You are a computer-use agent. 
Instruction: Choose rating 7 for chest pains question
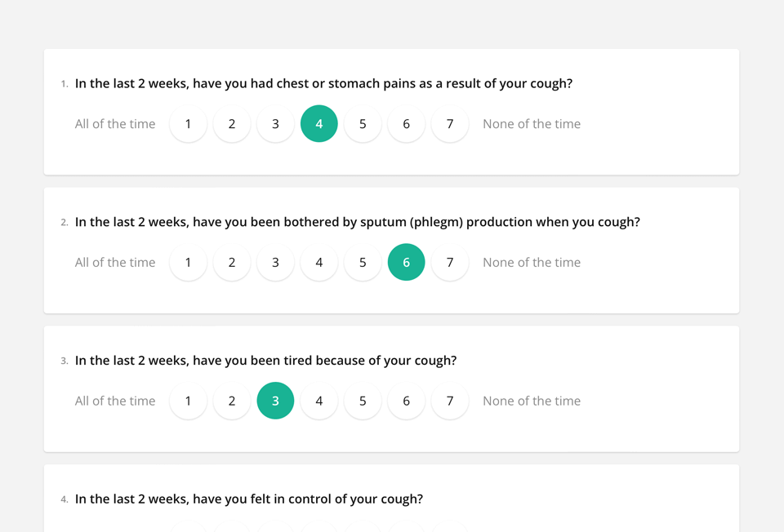tap(450, 124)
